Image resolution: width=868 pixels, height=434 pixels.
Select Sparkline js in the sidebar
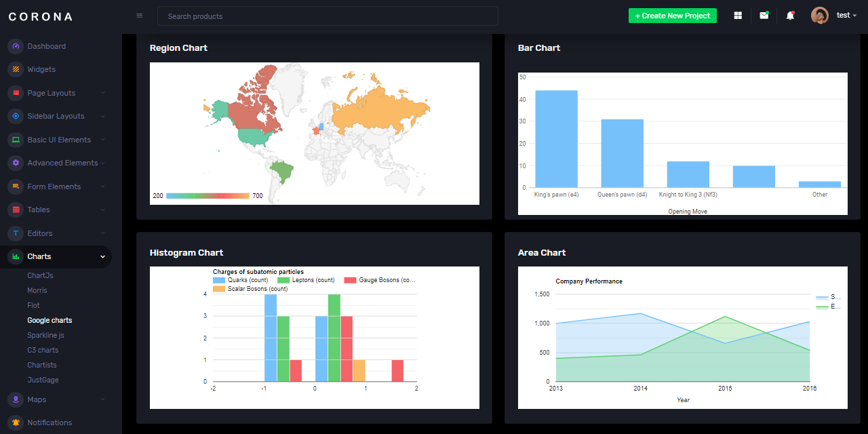point(45,335)
